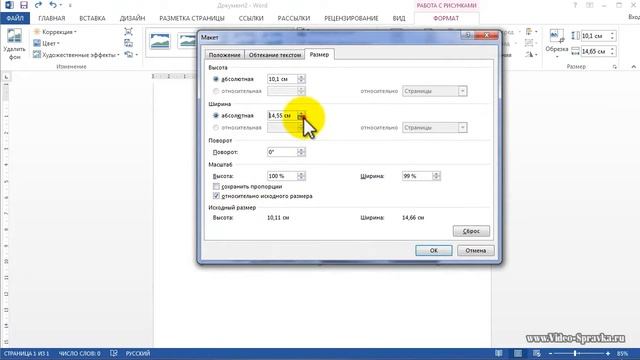This screenshot has height=360, width=640.
Task: Open the Word application icon menu
Action: (9, 5)
